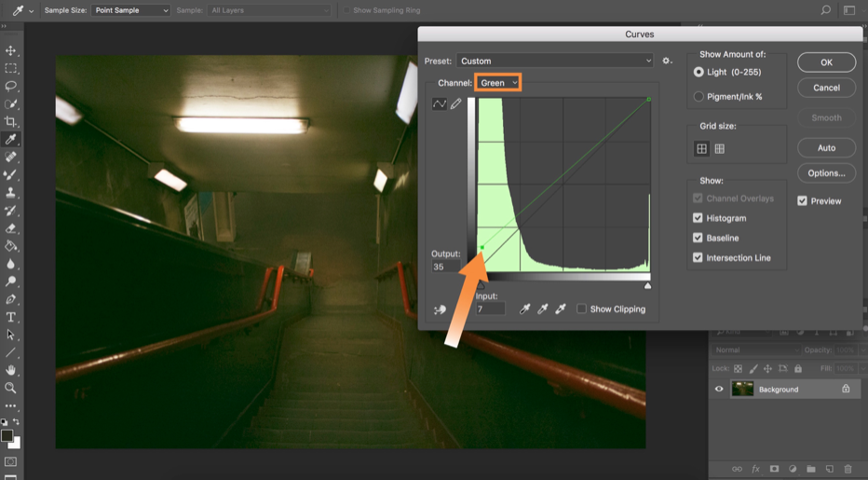
Task: Click the foreground color swatch
Action: (7, 435)
